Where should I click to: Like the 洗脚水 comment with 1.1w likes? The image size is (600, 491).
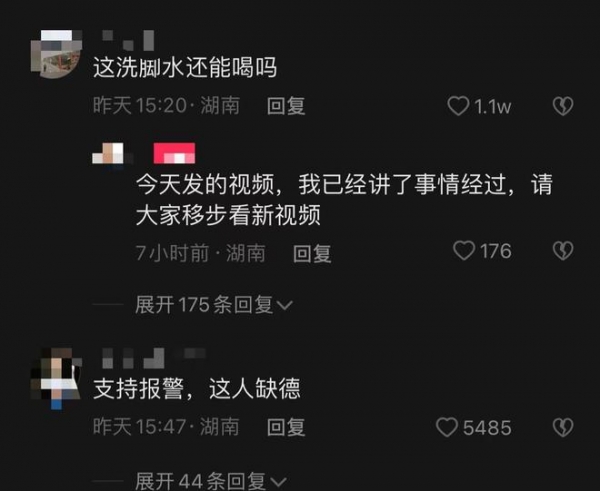click(458, 106)
